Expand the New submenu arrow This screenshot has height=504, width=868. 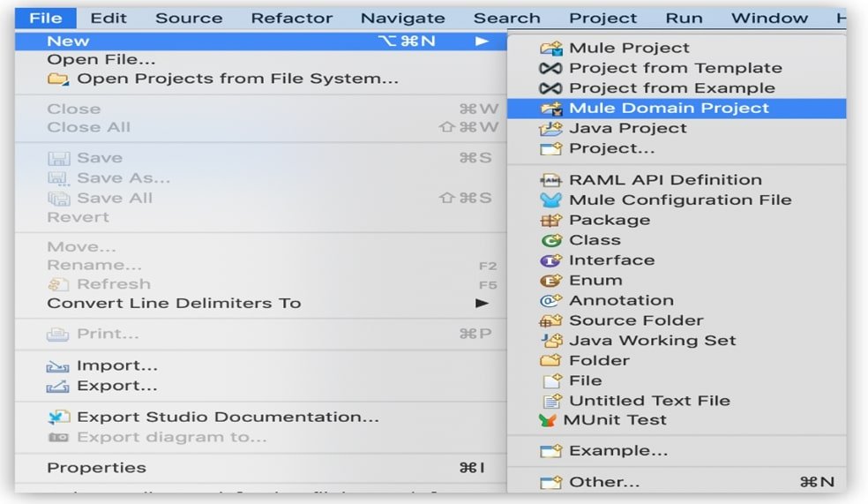482,41
